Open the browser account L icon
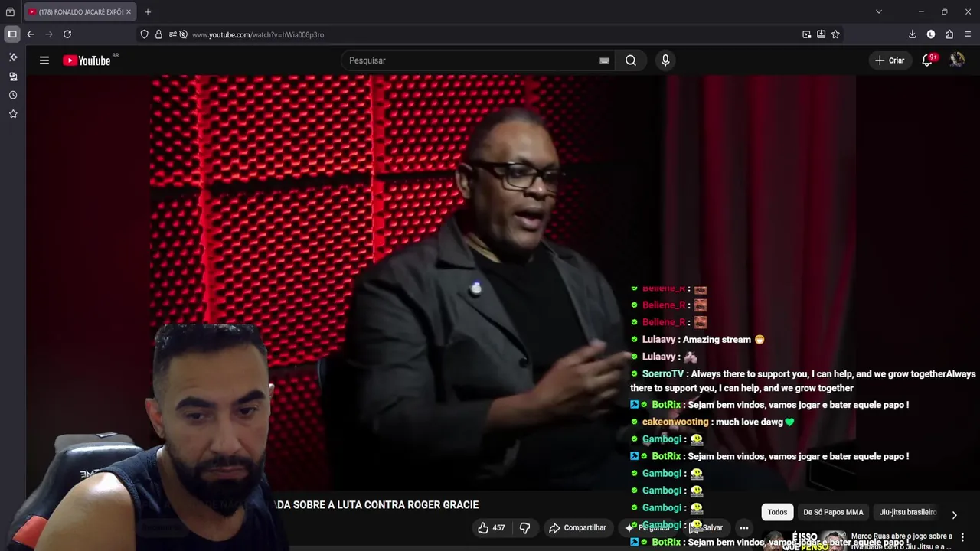This screenshot has width=980, height=551. coord(931,34)
